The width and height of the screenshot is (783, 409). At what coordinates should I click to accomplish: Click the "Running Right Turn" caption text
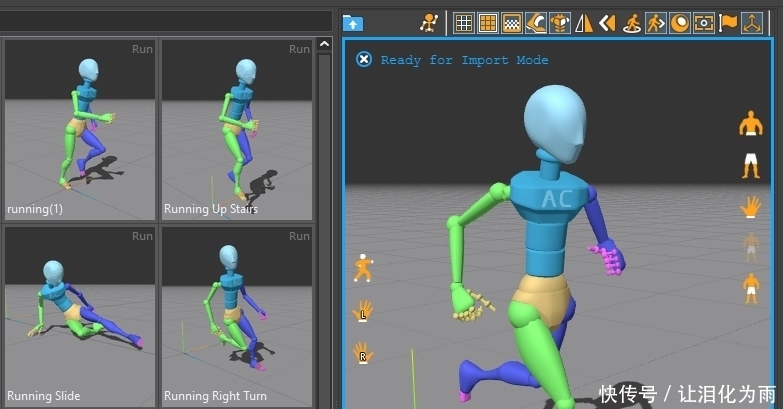click(215, 396)
